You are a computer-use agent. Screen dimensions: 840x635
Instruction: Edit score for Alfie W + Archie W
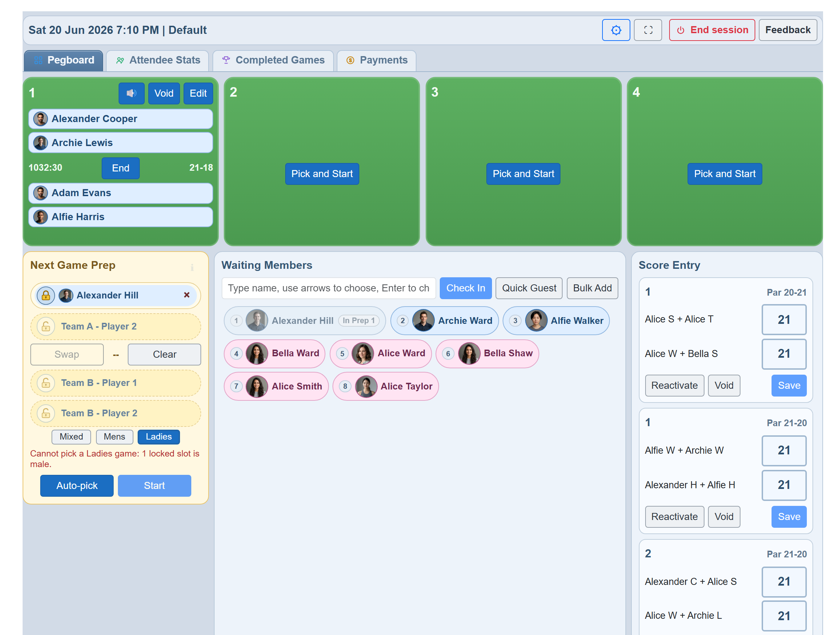[784, 450]
